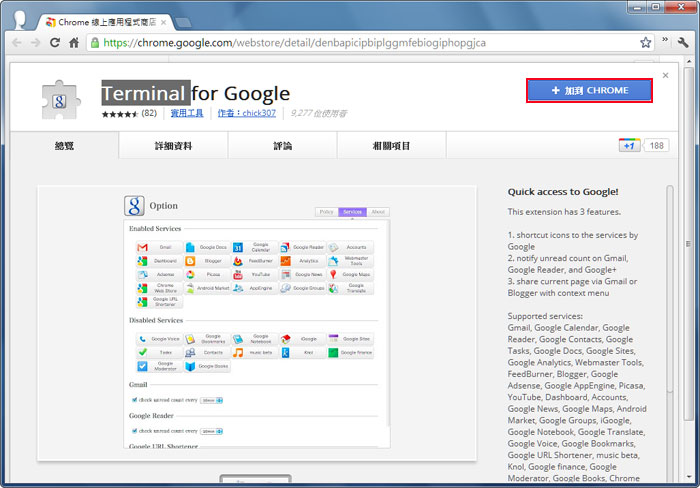Image resolution: width=700 pixels, height=488 pixels.
Task: Open author link 作者：chick307
Action: 246,113
